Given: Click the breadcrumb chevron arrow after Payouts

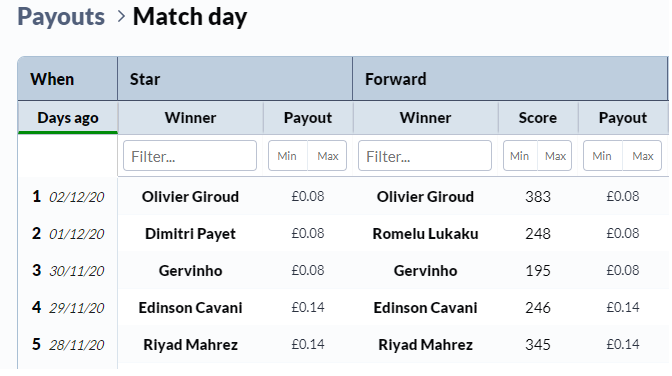Looking at the screenshot, I should point(121,17).
